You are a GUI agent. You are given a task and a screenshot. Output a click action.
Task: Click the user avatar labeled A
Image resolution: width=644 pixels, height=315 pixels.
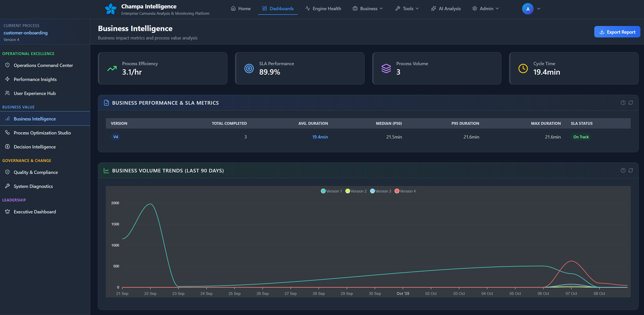528,9
